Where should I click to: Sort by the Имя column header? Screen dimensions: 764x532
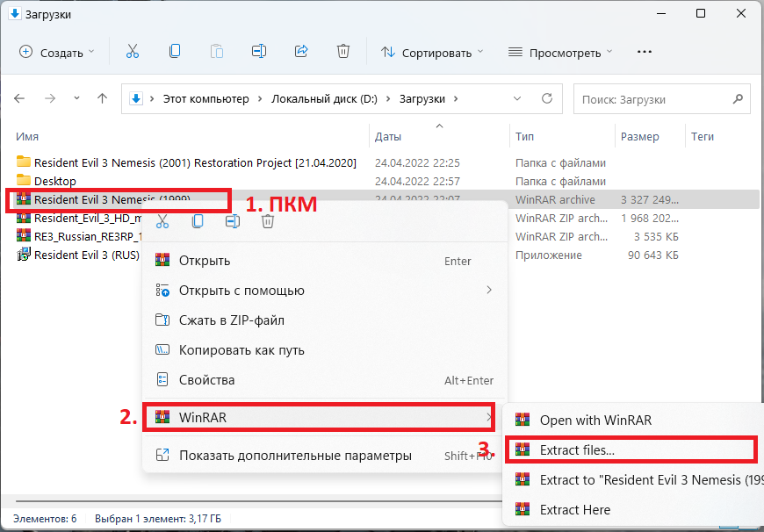[x=27, y=137]
